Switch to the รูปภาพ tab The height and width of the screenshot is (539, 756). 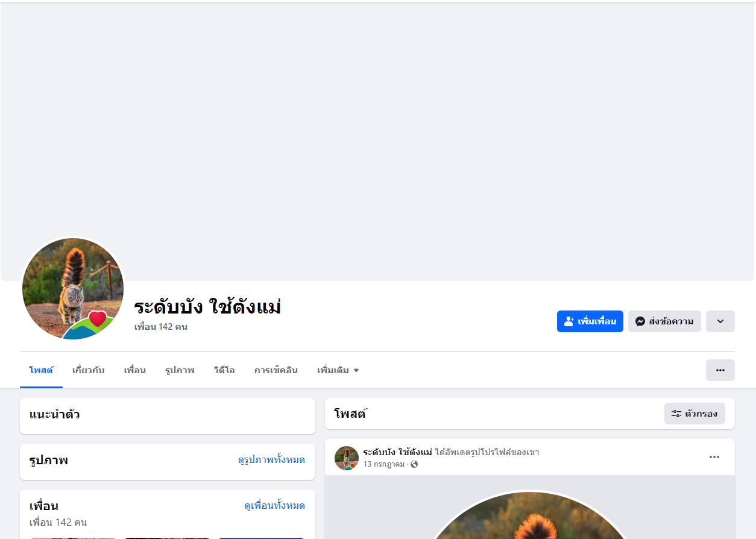[180, 370]
